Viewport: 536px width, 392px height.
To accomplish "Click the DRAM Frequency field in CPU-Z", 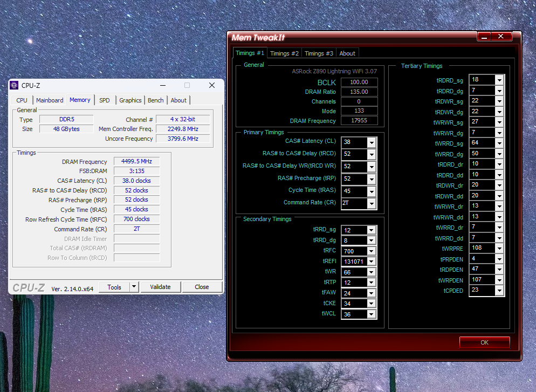I will click(136, 161).
